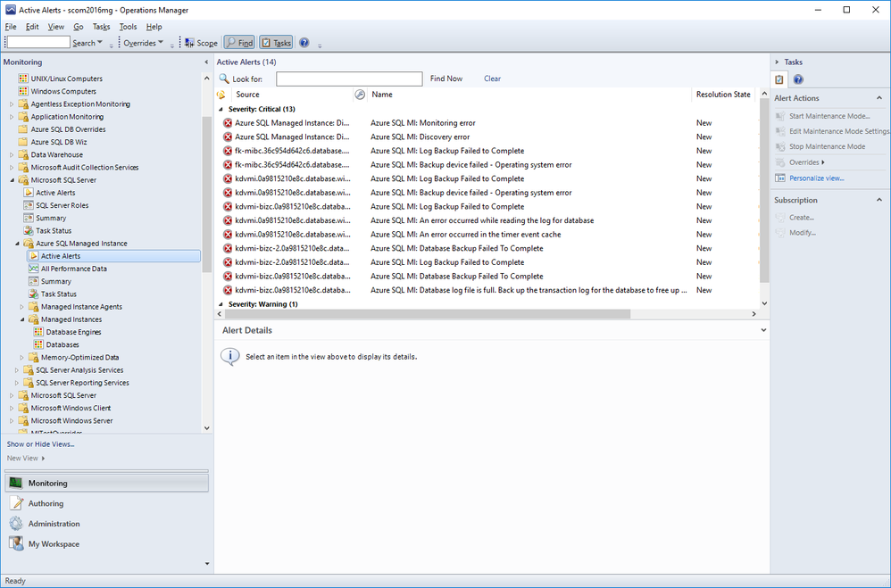
Task: Click the help icon in Tasks pane
Action: click(x=798, y=79)
